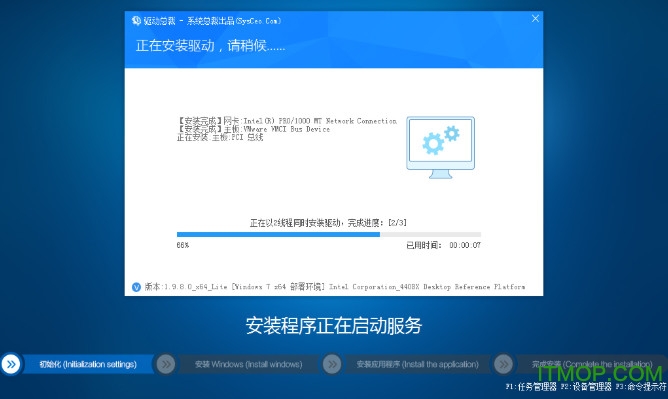668x399 pixels.
Task: Select the Install the application stage
Action: 418,365
